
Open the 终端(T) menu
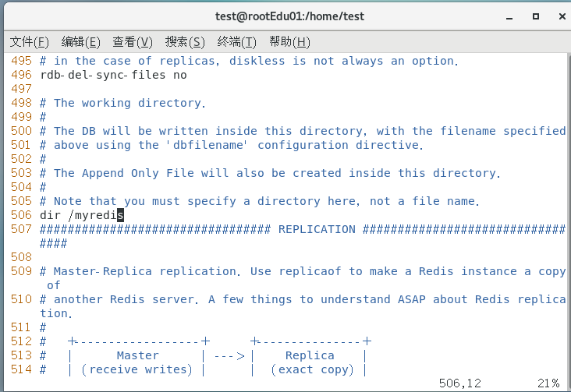tap(236, 41)
